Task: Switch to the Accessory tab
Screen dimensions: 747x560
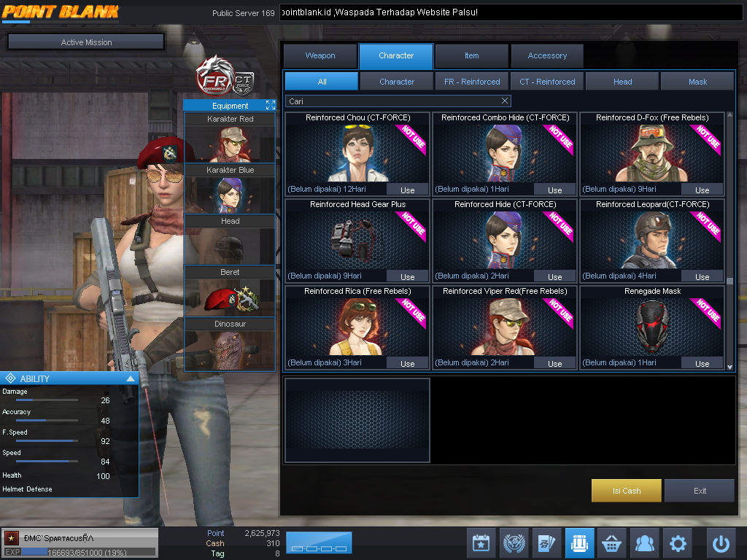Action: pyautogui.click(x=547, y=55)
